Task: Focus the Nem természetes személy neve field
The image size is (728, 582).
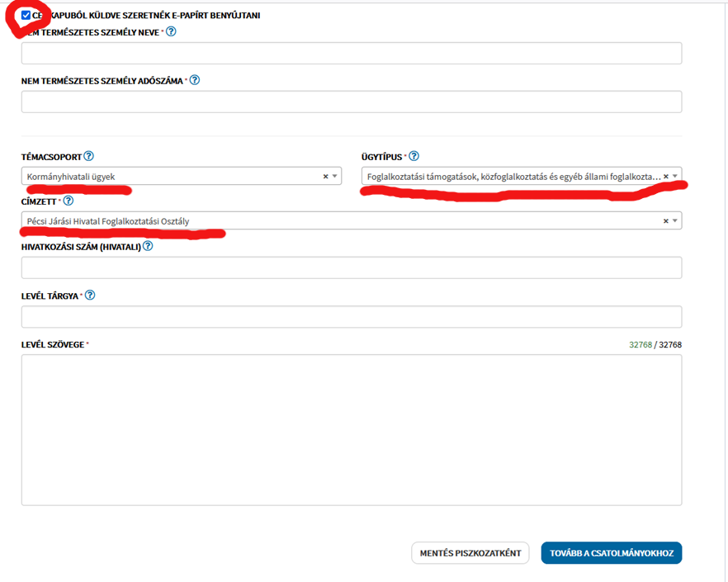Action: (x=351, y=54)
